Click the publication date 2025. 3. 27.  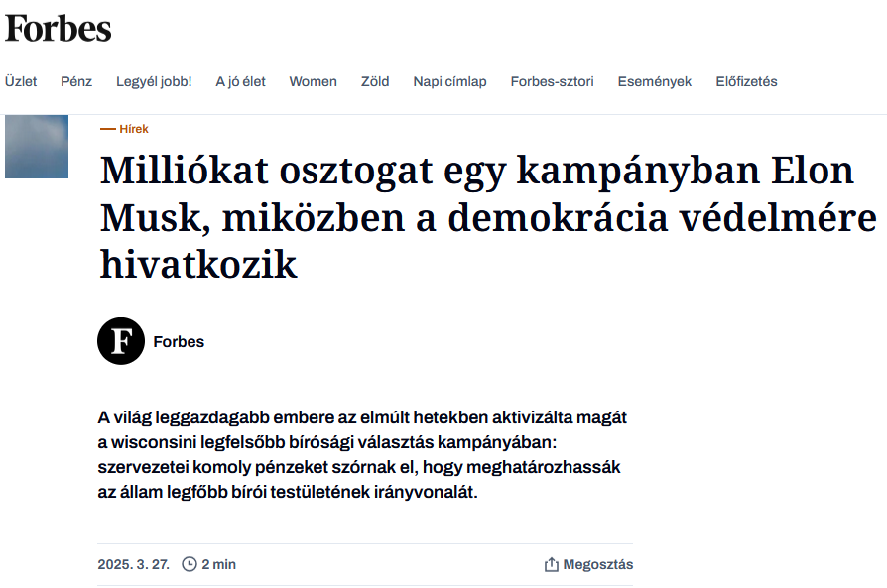tap(133, 565)
